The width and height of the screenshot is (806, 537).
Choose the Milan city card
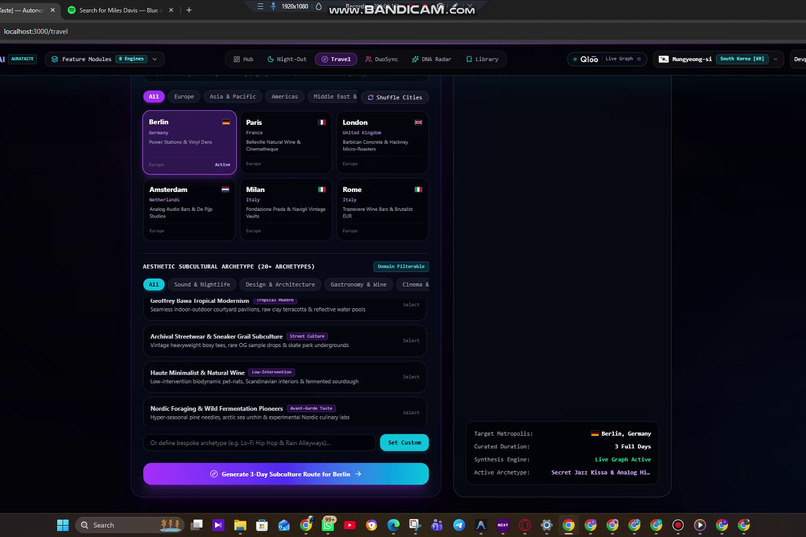[286, 210]
